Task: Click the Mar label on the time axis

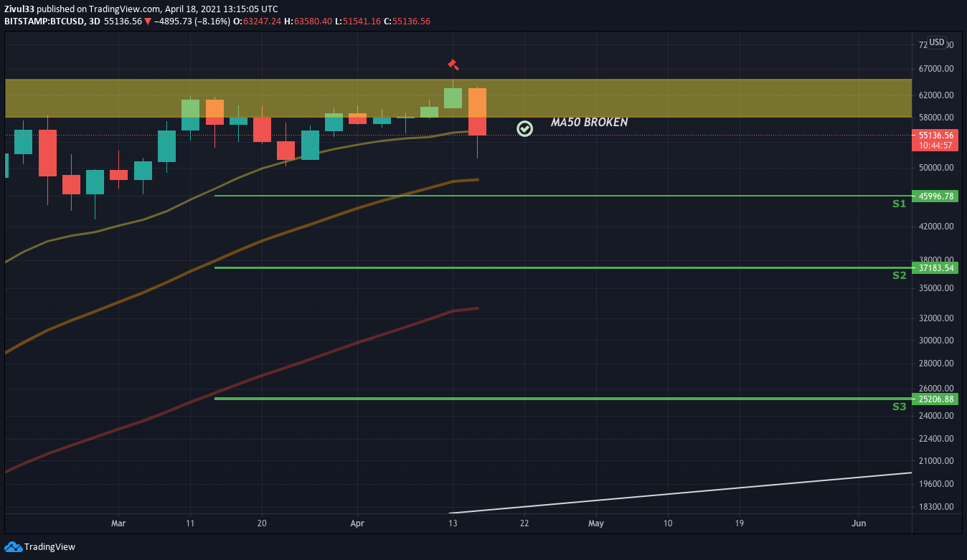Action: 118,523
